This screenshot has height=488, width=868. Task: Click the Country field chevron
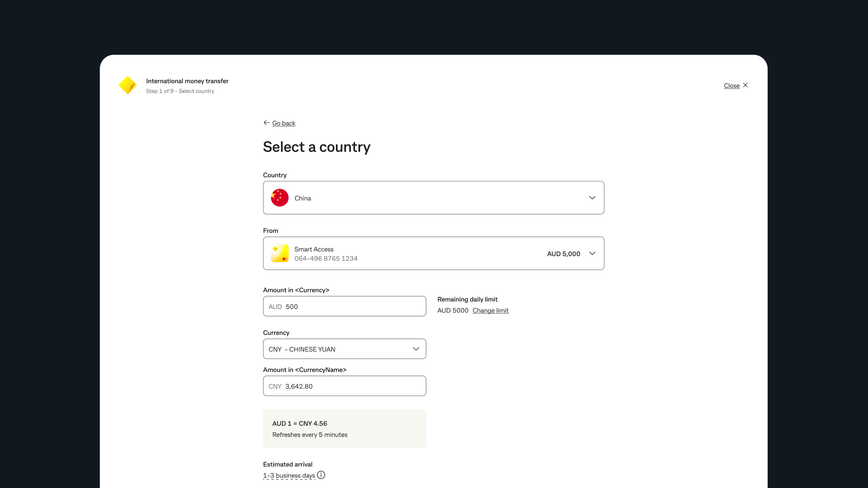click(592, 198)
